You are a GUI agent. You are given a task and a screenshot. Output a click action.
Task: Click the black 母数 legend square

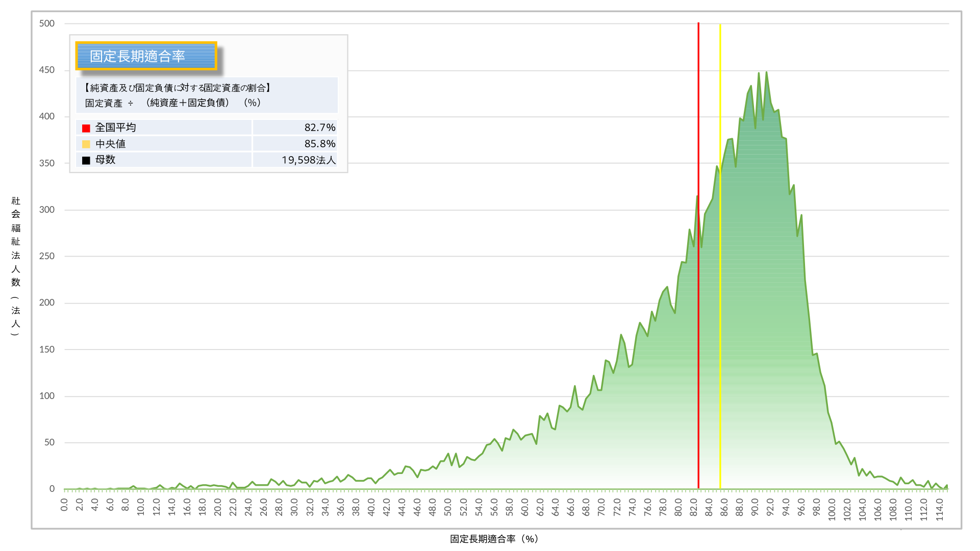[86, 160]
